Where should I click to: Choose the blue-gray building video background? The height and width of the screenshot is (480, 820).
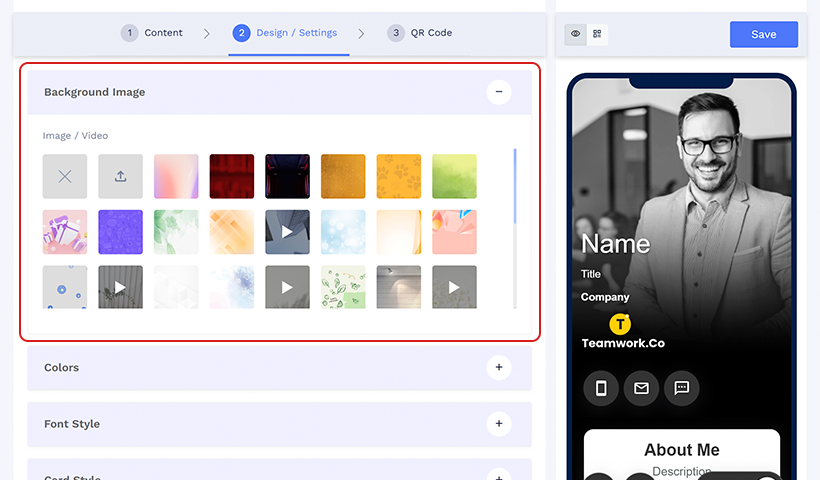287,232
